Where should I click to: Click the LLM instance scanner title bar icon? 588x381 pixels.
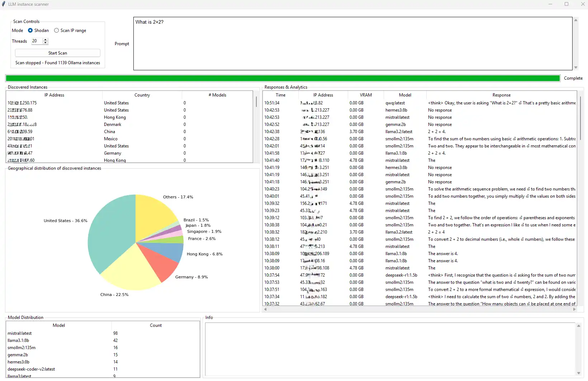4,4
